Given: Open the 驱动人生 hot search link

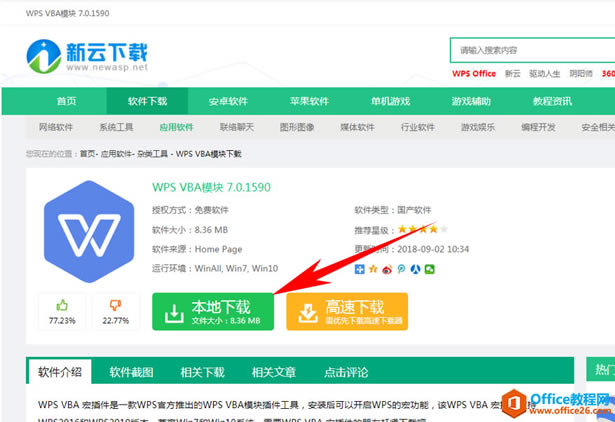Looking at the screenshot, I should 544,74.
